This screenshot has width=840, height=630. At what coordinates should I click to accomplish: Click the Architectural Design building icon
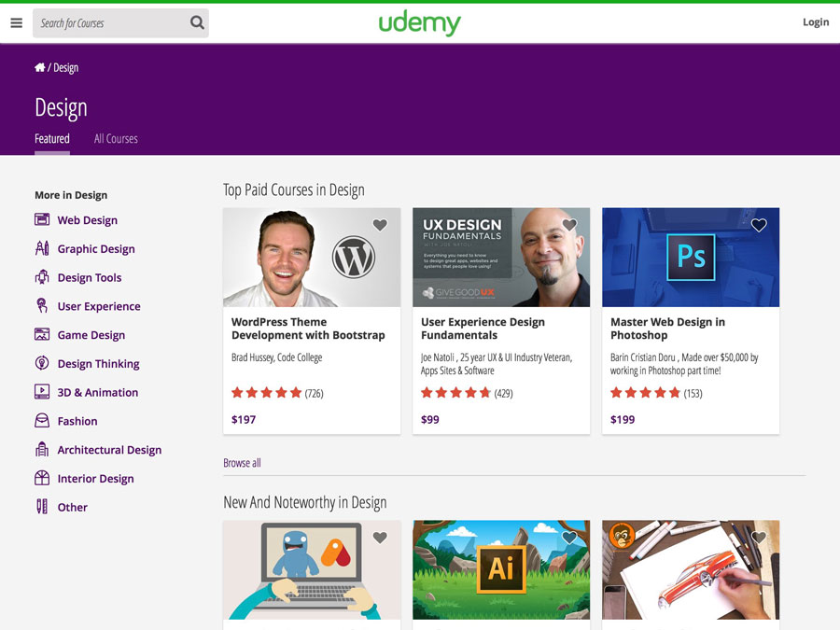(42, 450)
